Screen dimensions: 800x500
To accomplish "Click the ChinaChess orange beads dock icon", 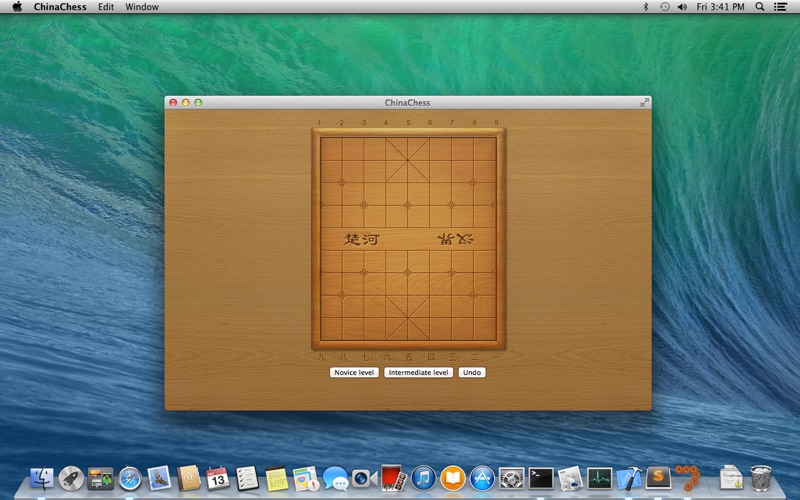I will (688, 478).
